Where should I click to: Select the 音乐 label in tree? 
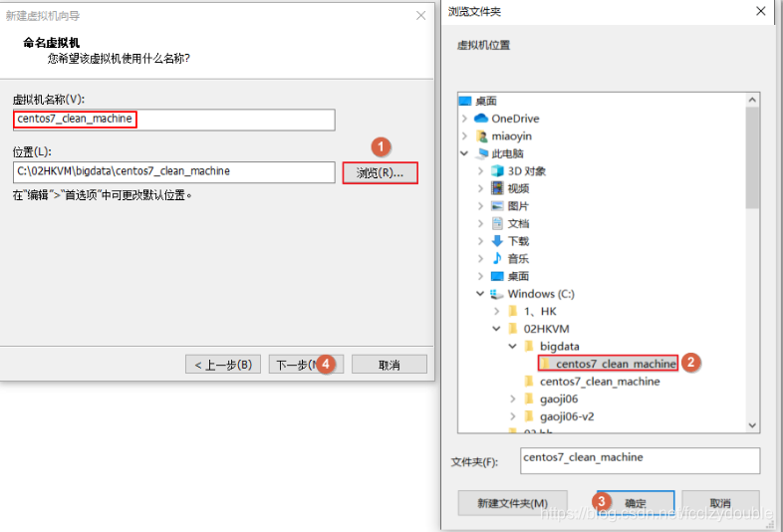(518, 258)
